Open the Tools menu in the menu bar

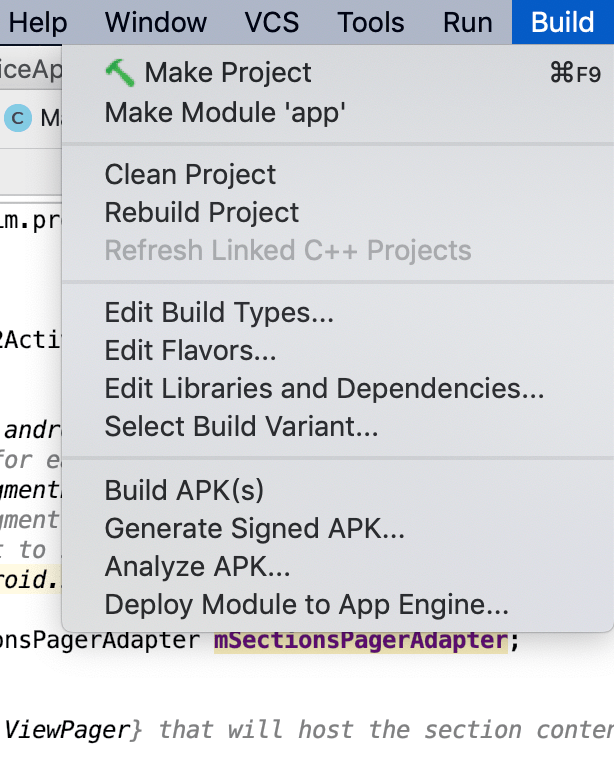point(371,22)
